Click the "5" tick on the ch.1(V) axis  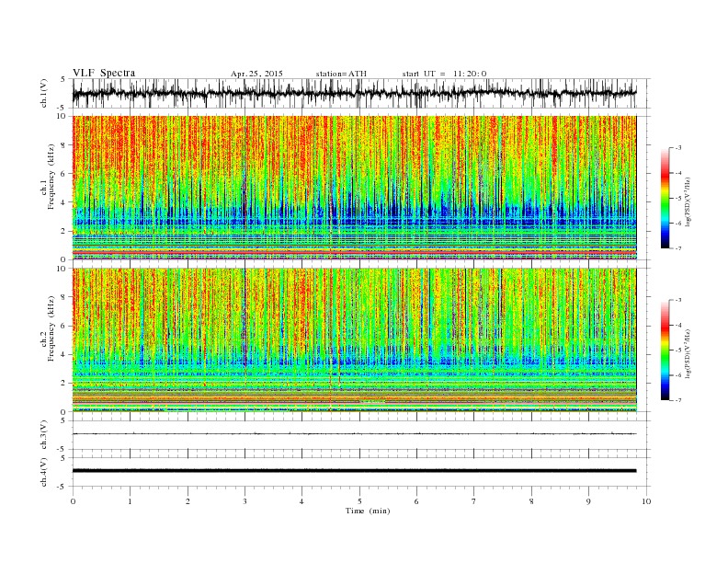click(64, 79)
